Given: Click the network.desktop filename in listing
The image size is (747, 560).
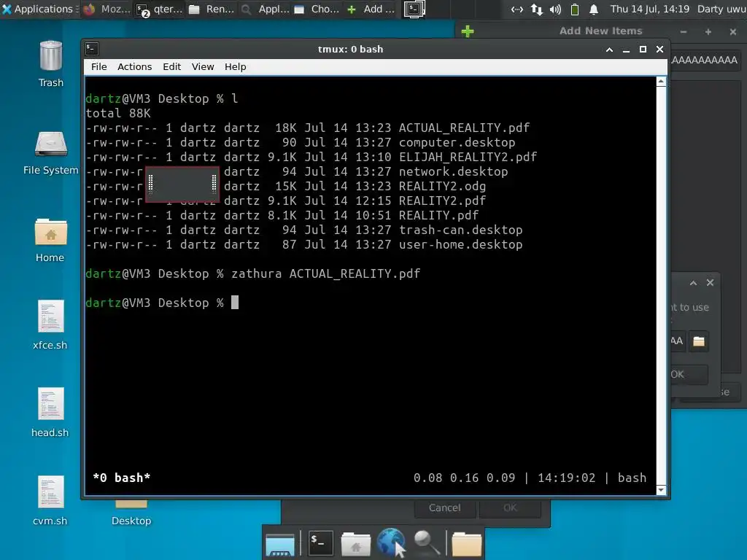Looking at the screenshot, I should tap(453, 171).
